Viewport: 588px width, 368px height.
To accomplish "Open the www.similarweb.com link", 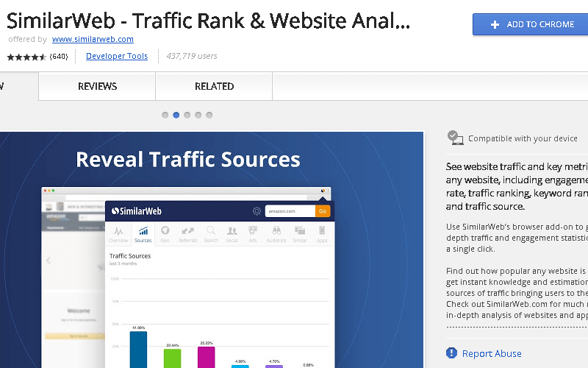I will tap(93, 39).
